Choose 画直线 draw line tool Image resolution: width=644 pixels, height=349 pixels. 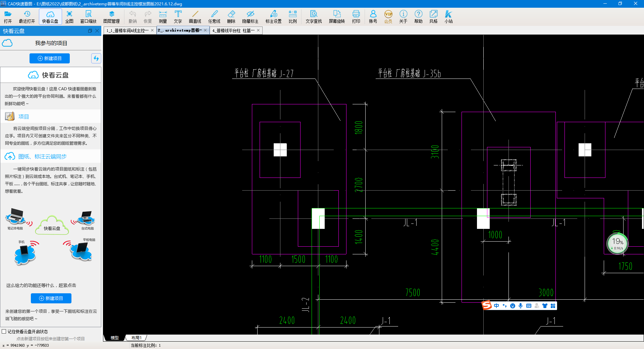tap(195, 17)
